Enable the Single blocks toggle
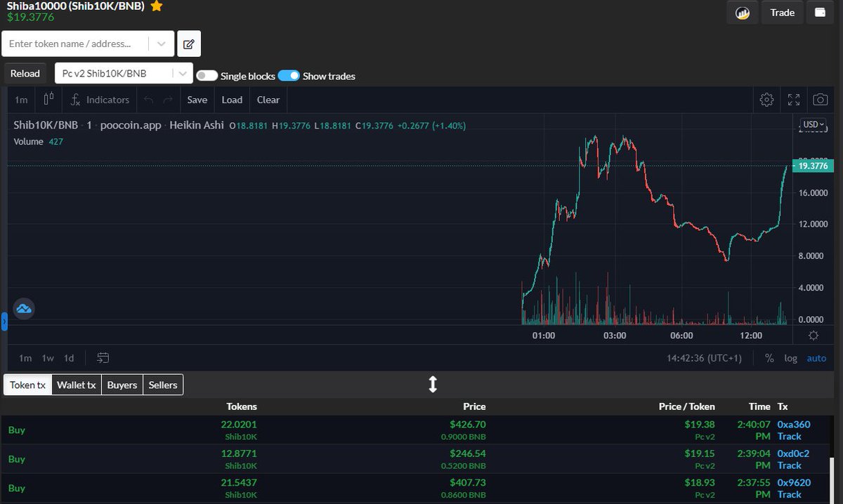Viewport: 843px width, 504px height. click(x=207, y=77)
